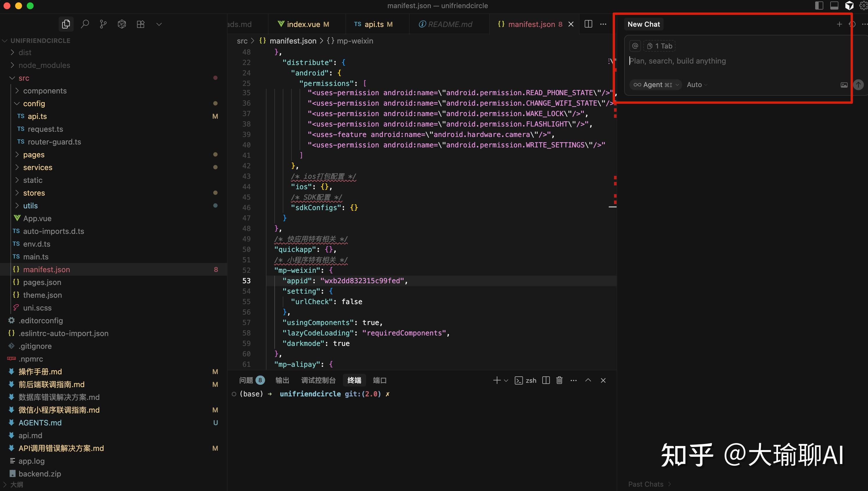Open the Search magnifier icon
The height and width of the screenshot is (491, 868).
pyautogui.click(x=85, y=24)
